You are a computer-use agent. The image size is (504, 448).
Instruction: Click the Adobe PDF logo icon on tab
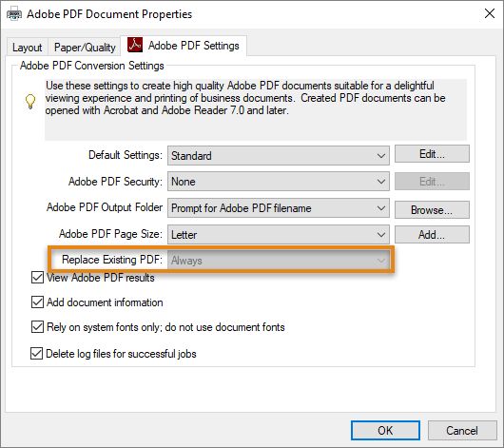[x=135, y=45]
